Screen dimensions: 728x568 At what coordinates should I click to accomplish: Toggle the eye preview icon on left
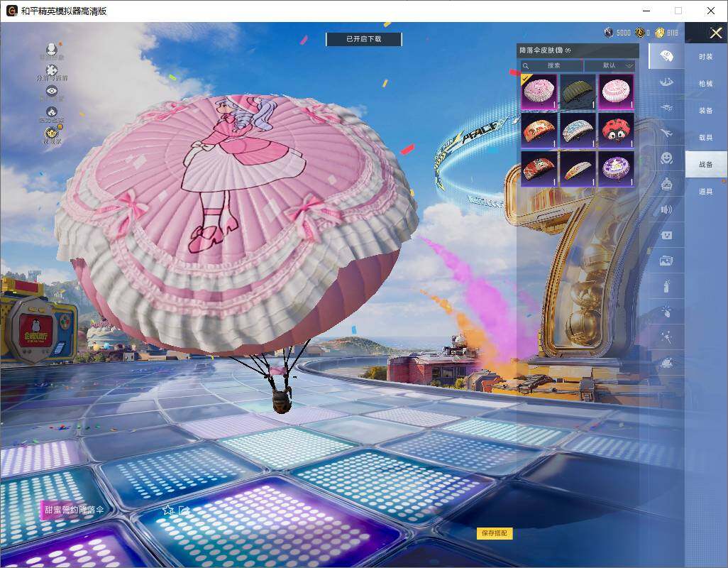(x=52, y=91)
